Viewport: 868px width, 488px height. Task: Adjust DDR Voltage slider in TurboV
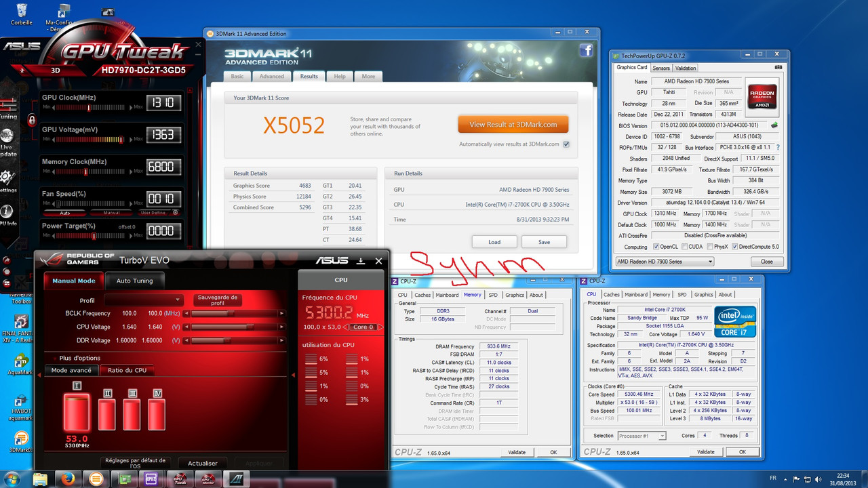tap(235, 340)
